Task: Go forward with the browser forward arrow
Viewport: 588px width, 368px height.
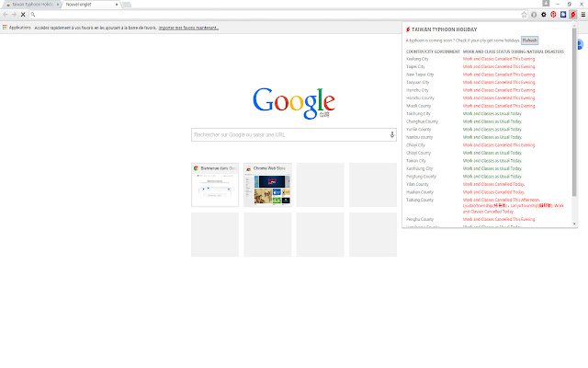Action: (x=14, y=15)
